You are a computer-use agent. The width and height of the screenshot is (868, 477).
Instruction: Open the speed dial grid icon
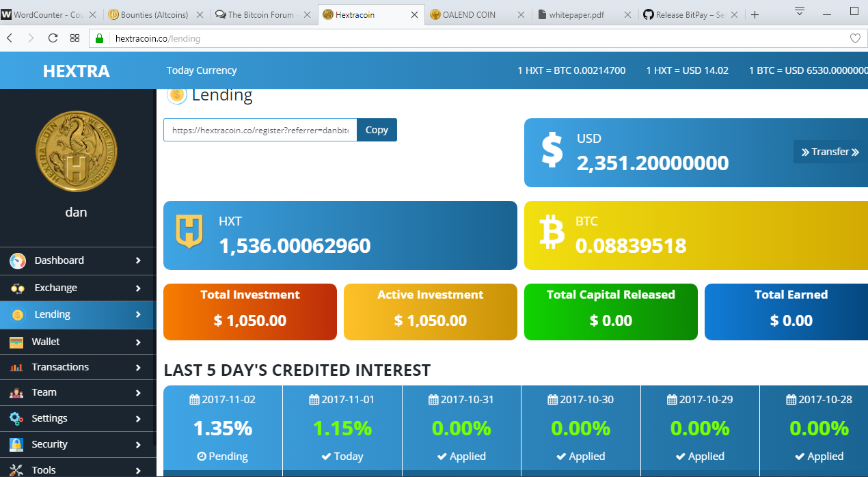point(75,38)
